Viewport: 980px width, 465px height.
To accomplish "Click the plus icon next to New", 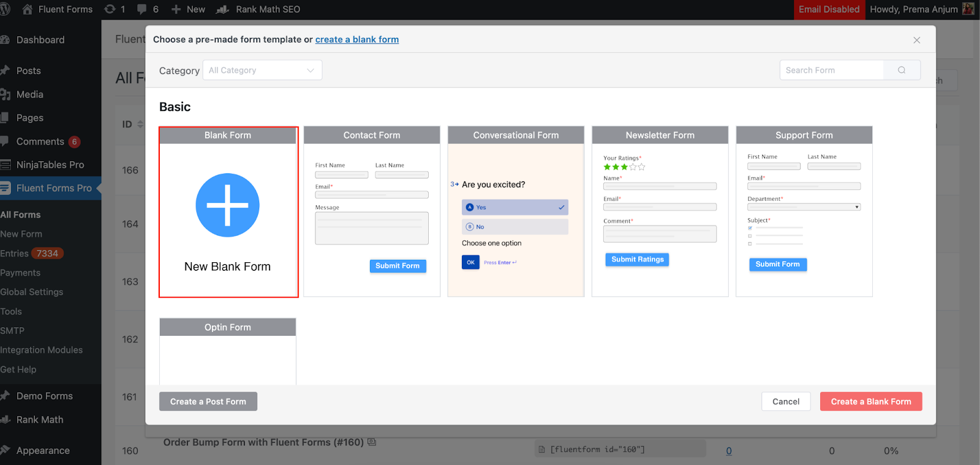I will (176, 9).
